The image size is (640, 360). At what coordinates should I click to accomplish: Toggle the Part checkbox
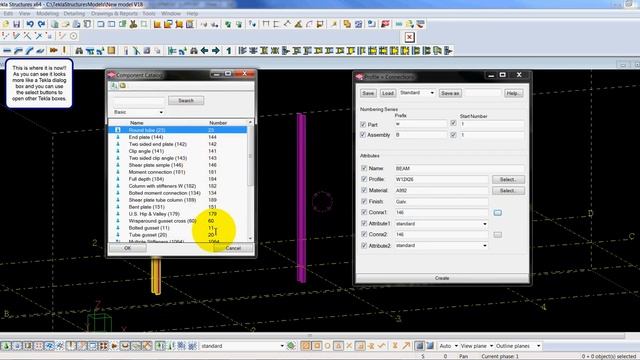click(x=363, y=124)
